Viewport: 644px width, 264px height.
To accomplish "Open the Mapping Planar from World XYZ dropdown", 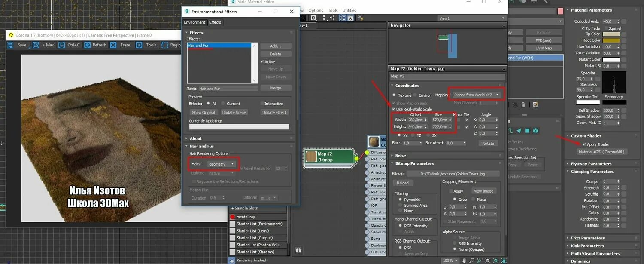I will point(477,95).
